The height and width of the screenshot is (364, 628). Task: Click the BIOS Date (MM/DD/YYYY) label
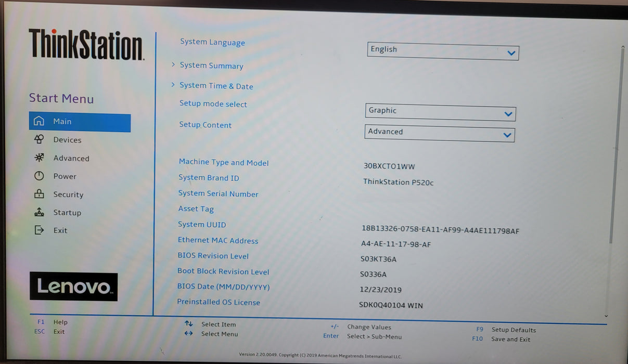pyautogui.click(x=223, y=287)
